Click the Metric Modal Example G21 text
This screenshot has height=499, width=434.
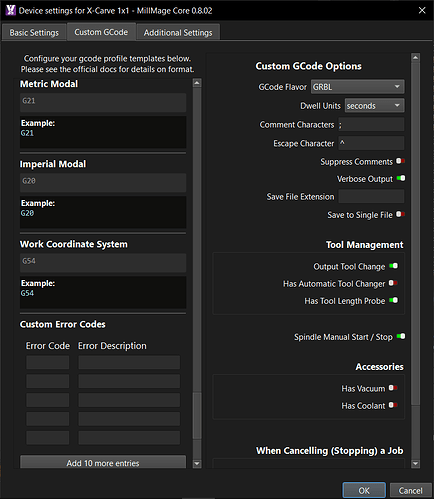(27, 133)
